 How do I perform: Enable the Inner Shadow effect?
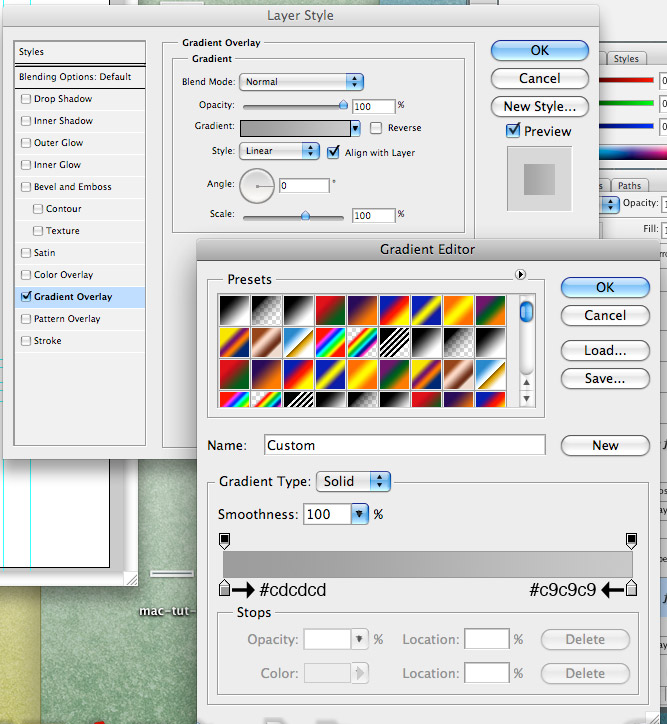tap(26, 121)
